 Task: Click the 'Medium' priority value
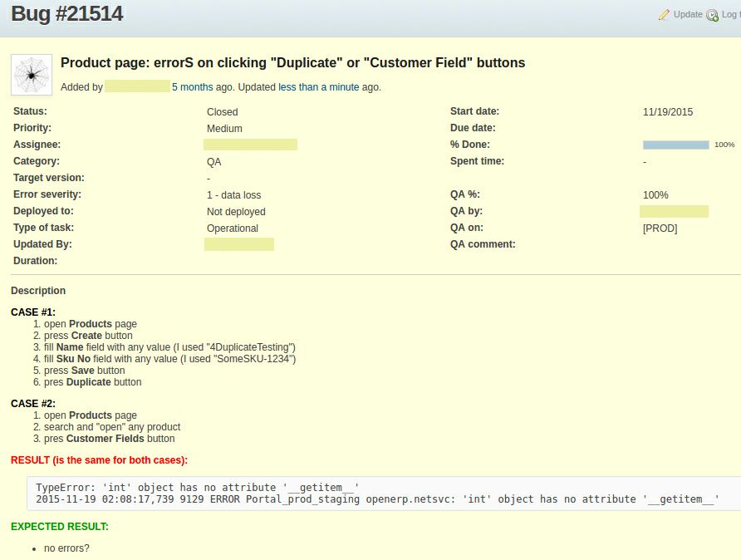(x=224, y=129)
